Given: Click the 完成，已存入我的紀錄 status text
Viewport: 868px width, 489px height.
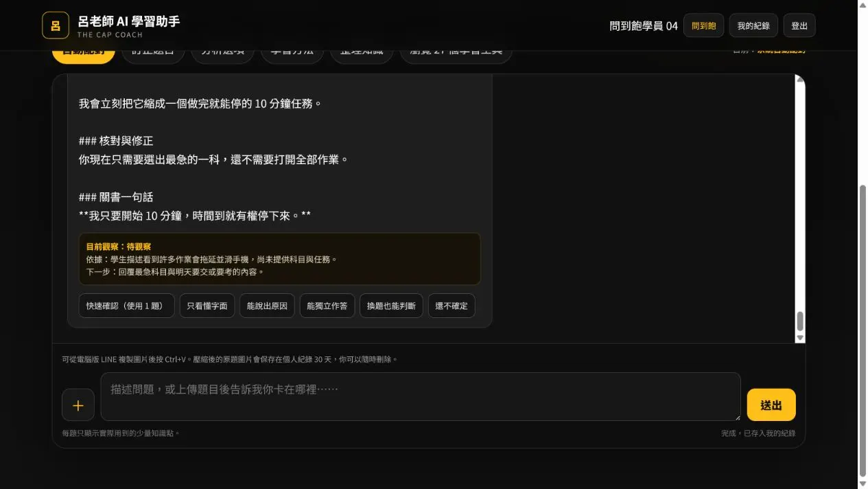Looking at the screenshot, I should point(758,433).
